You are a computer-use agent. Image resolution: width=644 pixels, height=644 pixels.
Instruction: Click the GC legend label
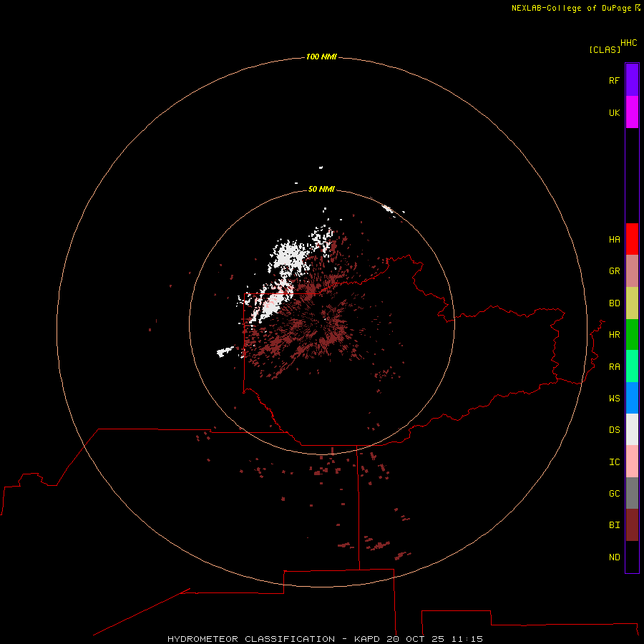click(x=614, y=494)
